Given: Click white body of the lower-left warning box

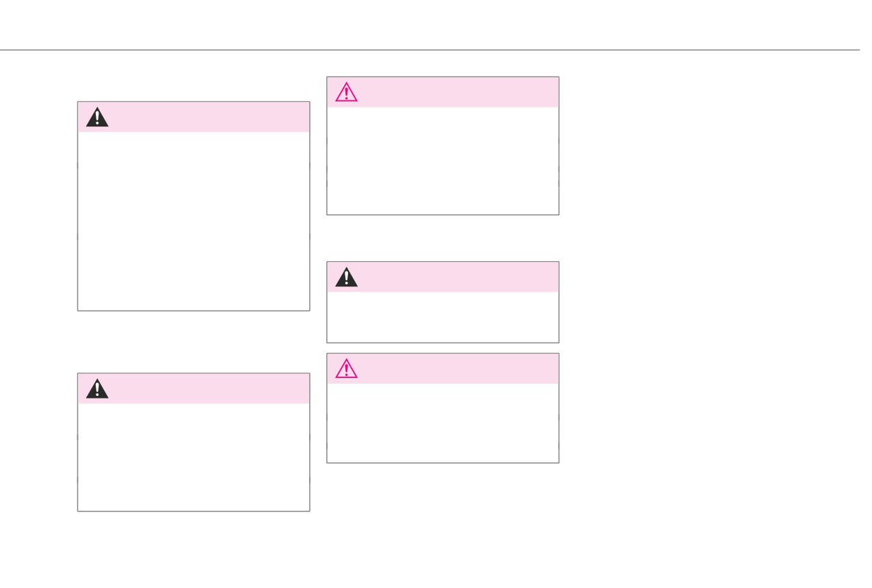Looking at the screenshot, I should click(x=194, y=457).
